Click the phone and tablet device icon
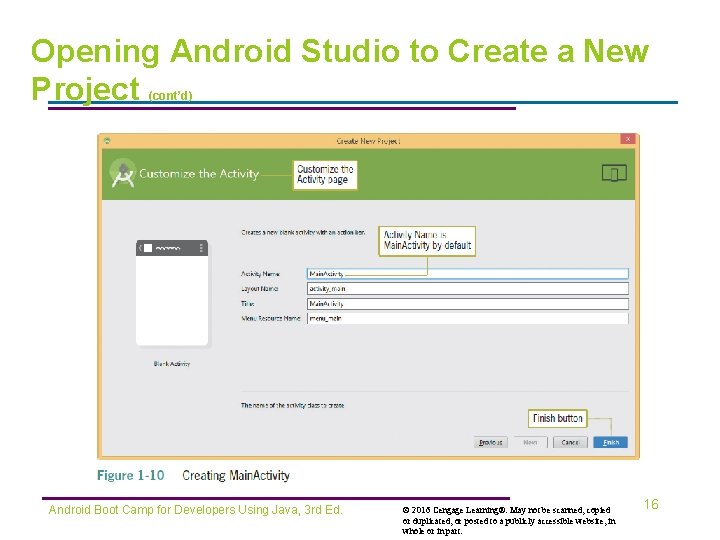This screenshot has width=720, height=540. pos(614,173)
